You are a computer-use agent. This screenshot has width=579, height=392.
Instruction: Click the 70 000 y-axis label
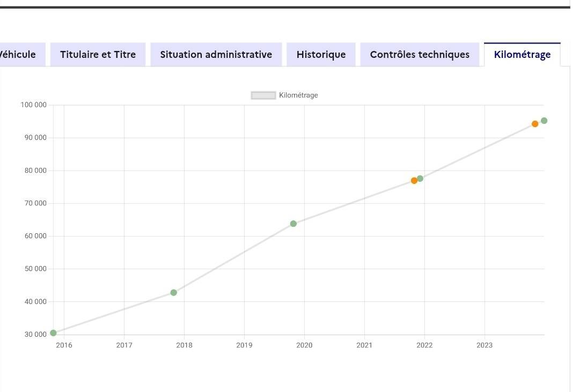tap(35, 203)
